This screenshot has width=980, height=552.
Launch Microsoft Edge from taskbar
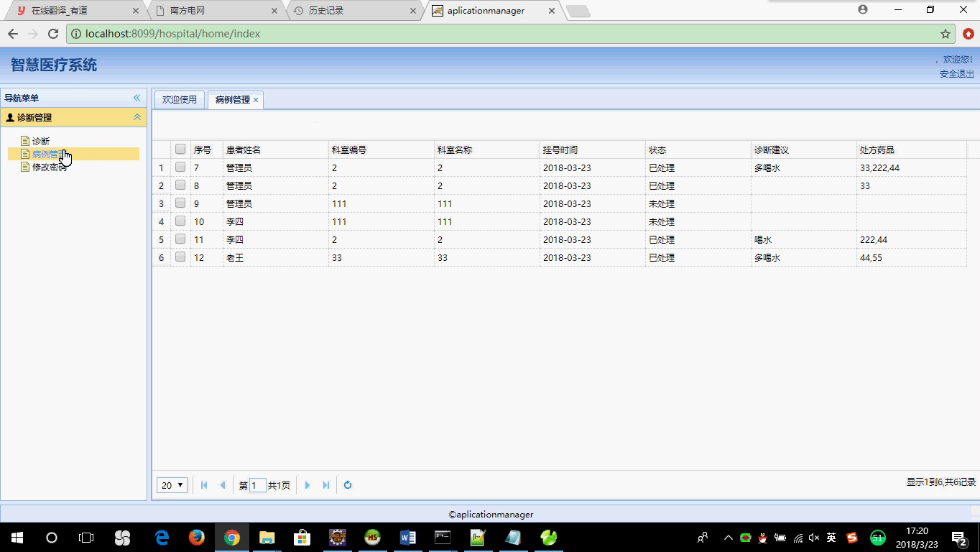coord(162,537)
